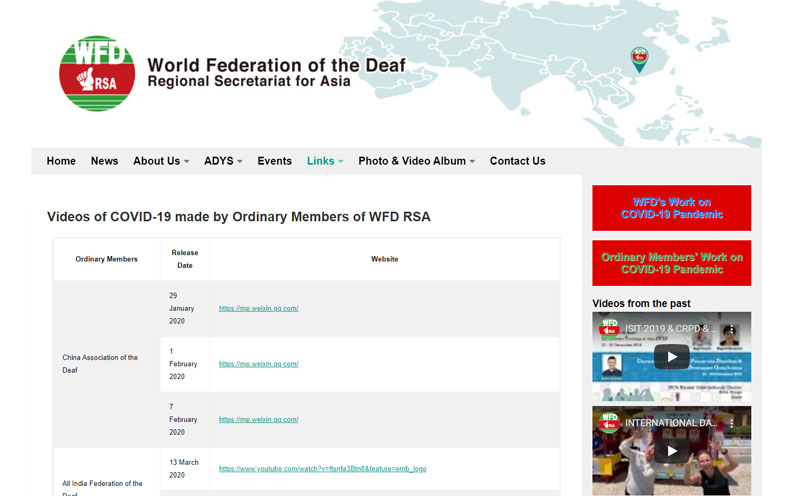
Task: Open the INTERNATIONAL DA video options menu
Action: (x=731, y=423)
